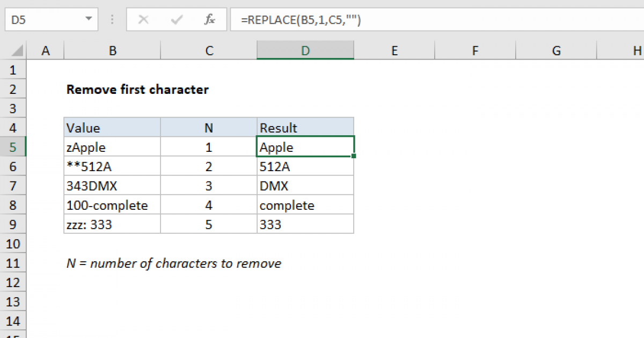The width and height of the screenshot is (644, 338).
Task: Select column G header
Action: click(556, 51)
